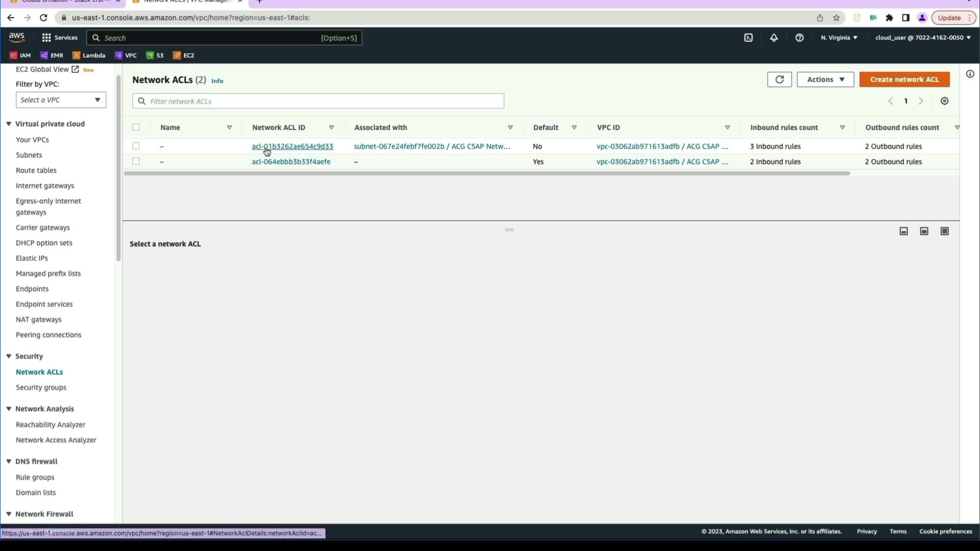980x551 pixels.
Task: Open AWS CloudShell icon in the top bar
Action: [x=748, y=38]
